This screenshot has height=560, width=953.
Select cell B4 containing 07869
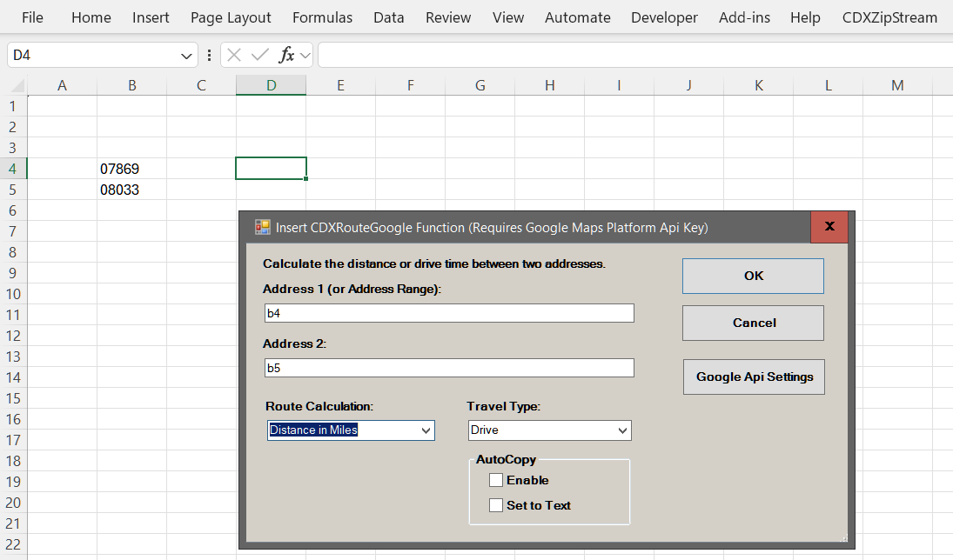(x=132, y=168)
